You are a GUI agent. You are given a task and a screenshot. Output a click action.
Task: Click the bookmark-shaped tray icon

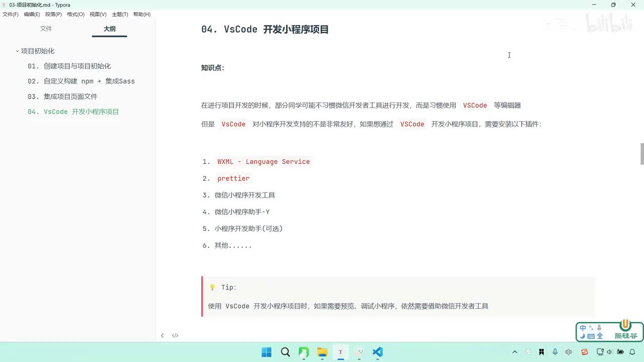pos(541,352)
